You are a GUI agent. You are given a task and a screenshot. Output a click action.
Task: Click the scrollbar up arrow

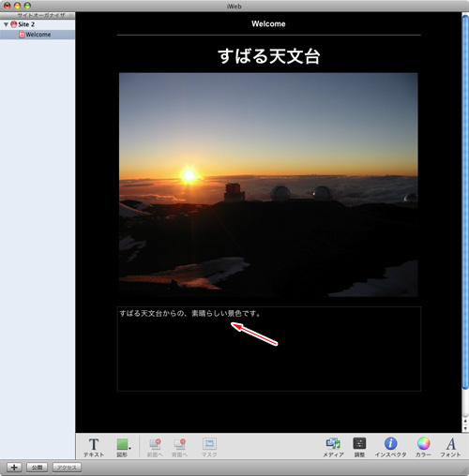tap(465, 422)
